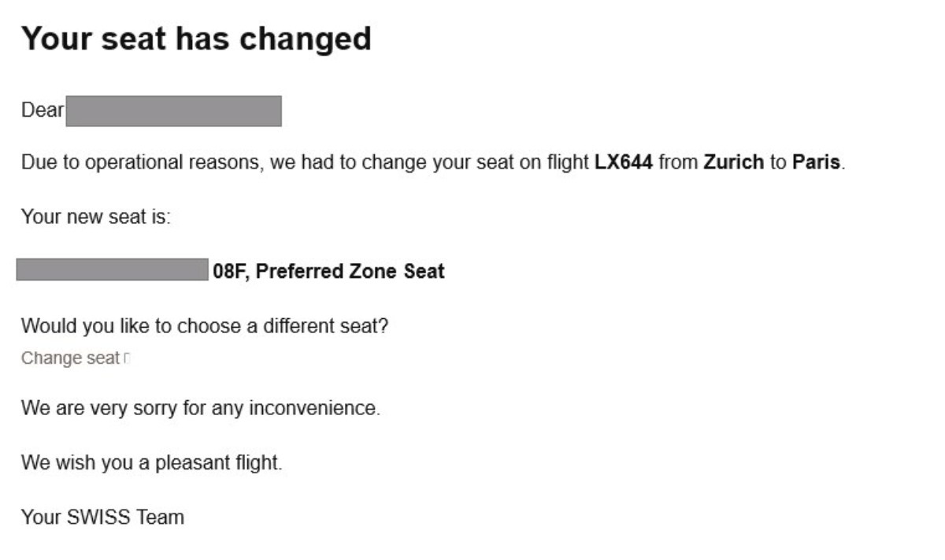Image resolution: width=945 pixels, height=560 pixels.
Task: Click the 'Your seat has changed' heading
Action: click(196, 38)
